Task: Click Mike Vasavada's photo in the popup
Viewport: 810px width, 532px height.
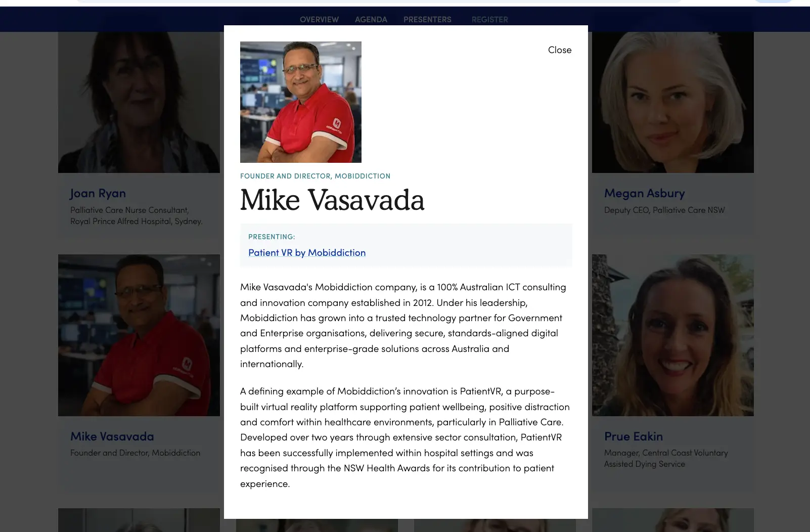Action: point(301,102)
